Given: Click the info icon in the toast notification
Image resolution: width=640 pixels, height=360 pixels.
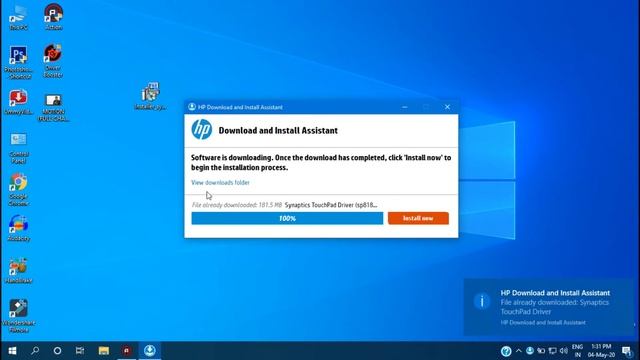Looking at the screenshot, I should click(x=482, y=301).
